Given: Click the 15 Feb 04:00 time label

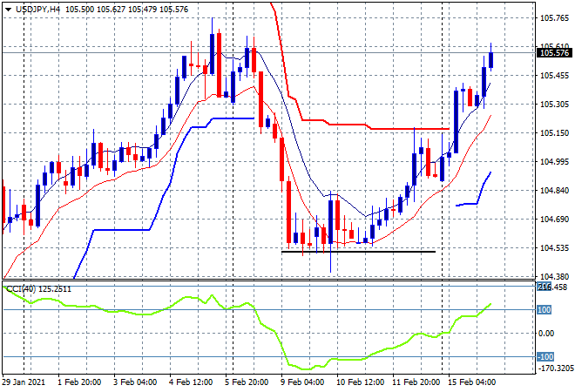Looking at the screenshot, I should coord(471,382).
